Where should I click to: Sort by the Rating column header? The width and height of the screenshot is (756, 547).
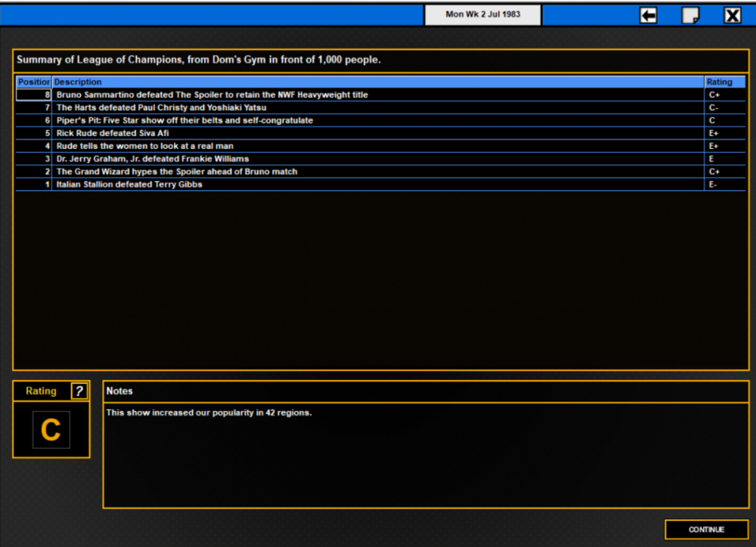(725, 82)
